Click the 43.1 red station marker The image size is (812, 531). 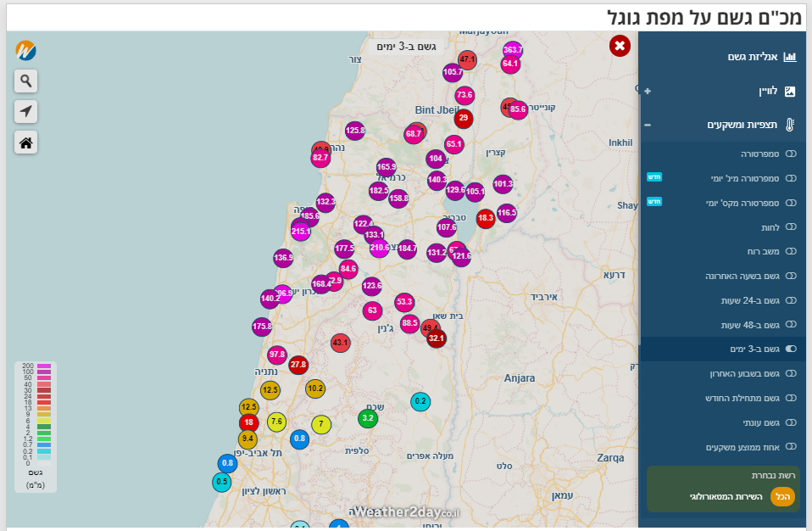[x=340, y=343]
